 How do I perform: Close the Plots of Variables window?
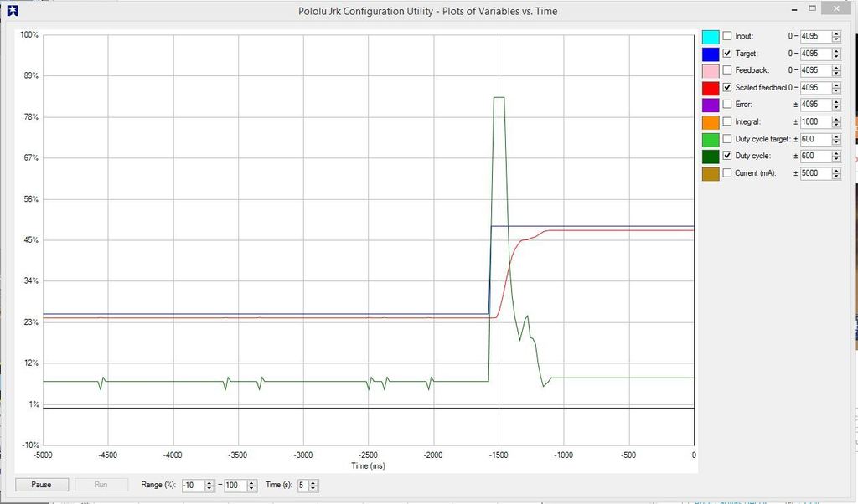[835, 8]
